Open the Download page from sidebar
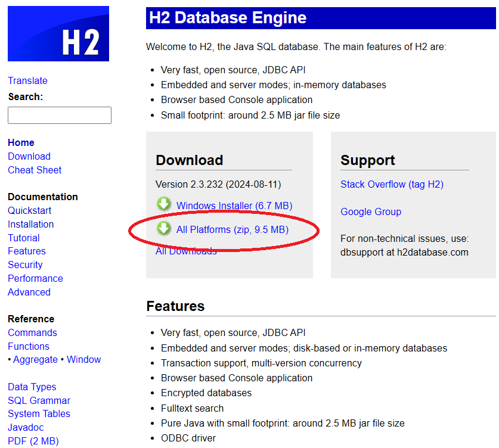The height and width of the screenshot is (448, 499). coord(29,157)
